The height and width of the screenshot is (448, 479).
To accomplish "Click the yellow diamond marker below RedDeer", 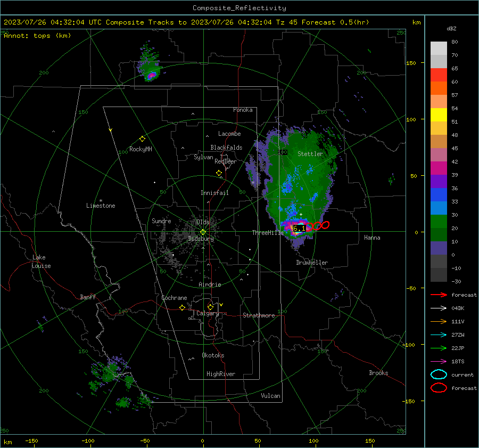I will [219, 173].
